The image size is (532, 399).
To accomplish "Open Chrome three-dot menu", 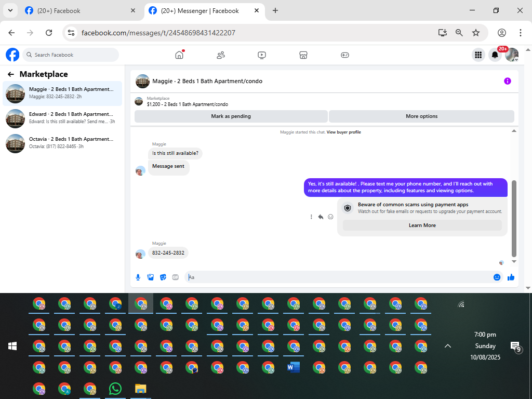I will click(x=520, y=33).
